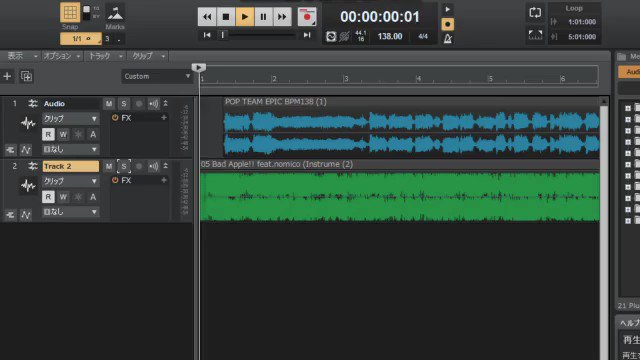This screenshot has height=360, width=640.
Task: Start playback with the Play button
Action: [244, 17]
